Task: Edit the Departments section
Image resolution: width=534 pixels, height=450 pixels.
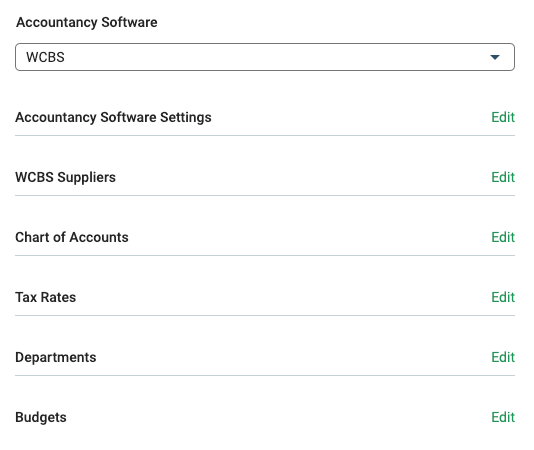Action: 503,357
